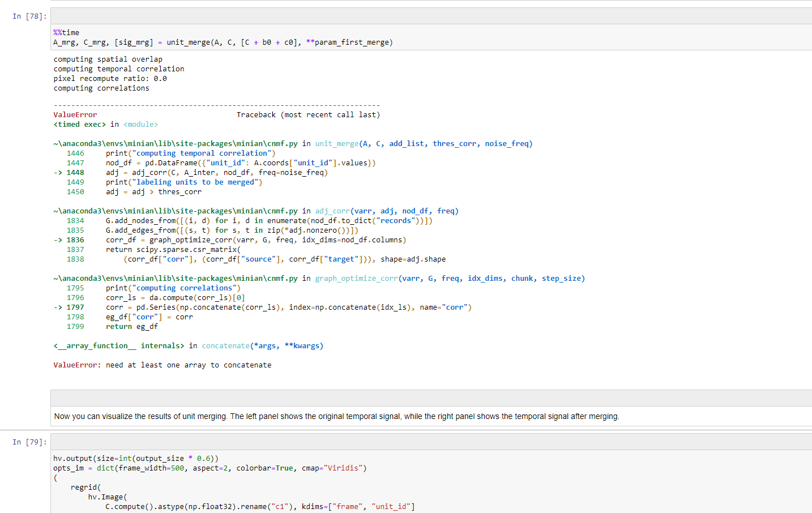The image size is (812, 513).
Task: Click 'Traceback (most recent call last)' text
Action: [309, 115]
